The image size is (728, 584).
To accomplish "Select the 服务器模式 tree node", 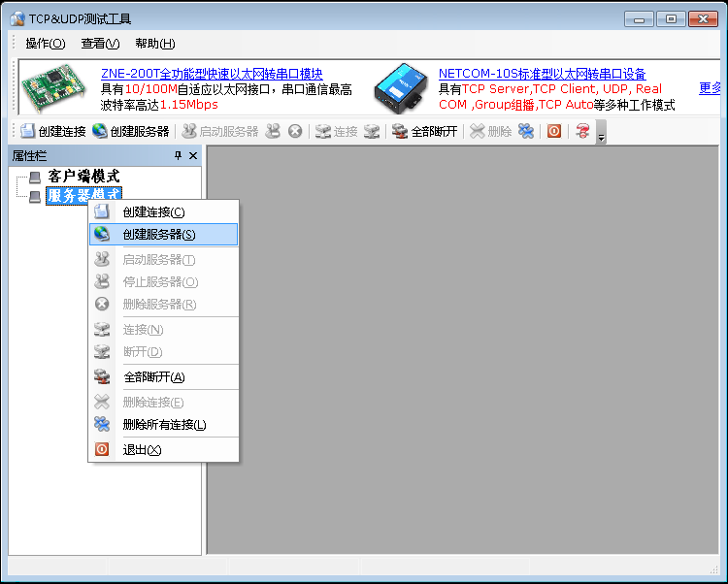I will pyautogui.click(x=83, y=196).
